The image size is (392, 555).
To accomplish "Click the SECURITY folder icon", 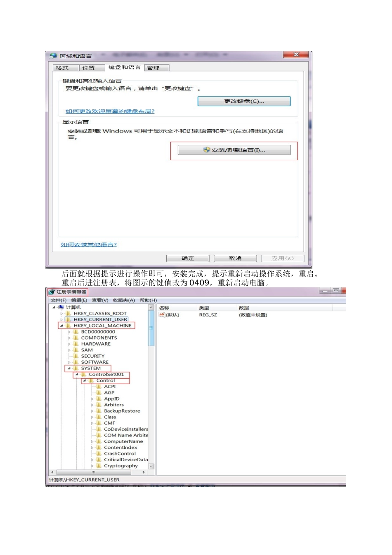I will [76, 356].
